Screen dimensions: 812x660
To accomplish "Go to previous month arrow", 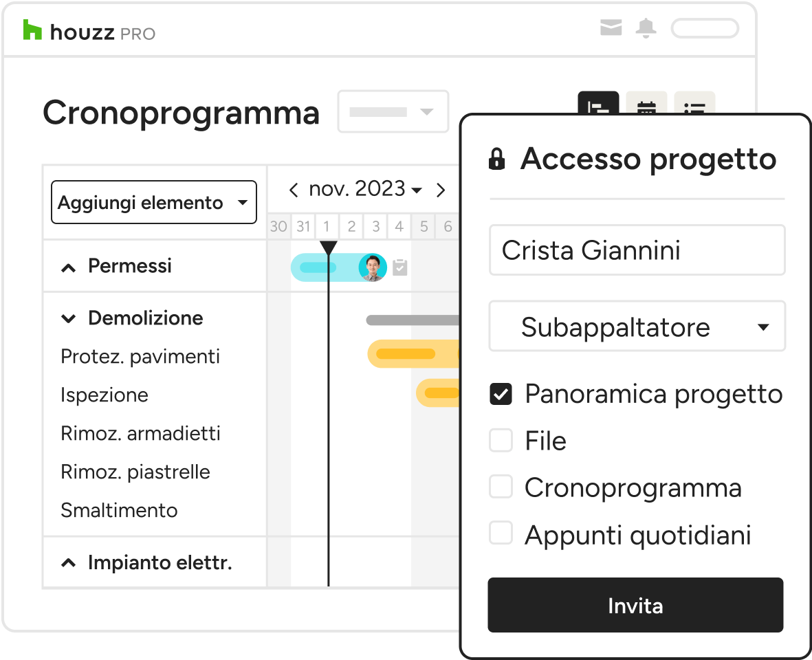I will [x=294, y=190].
